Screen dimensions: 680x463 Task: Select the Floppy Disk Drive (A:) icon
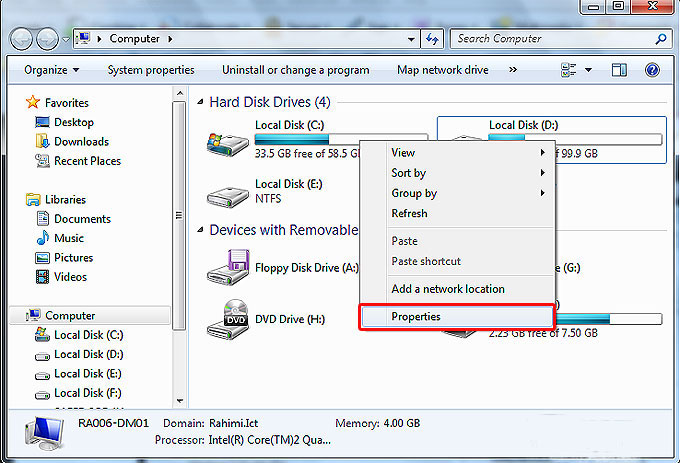click(226, 268)
